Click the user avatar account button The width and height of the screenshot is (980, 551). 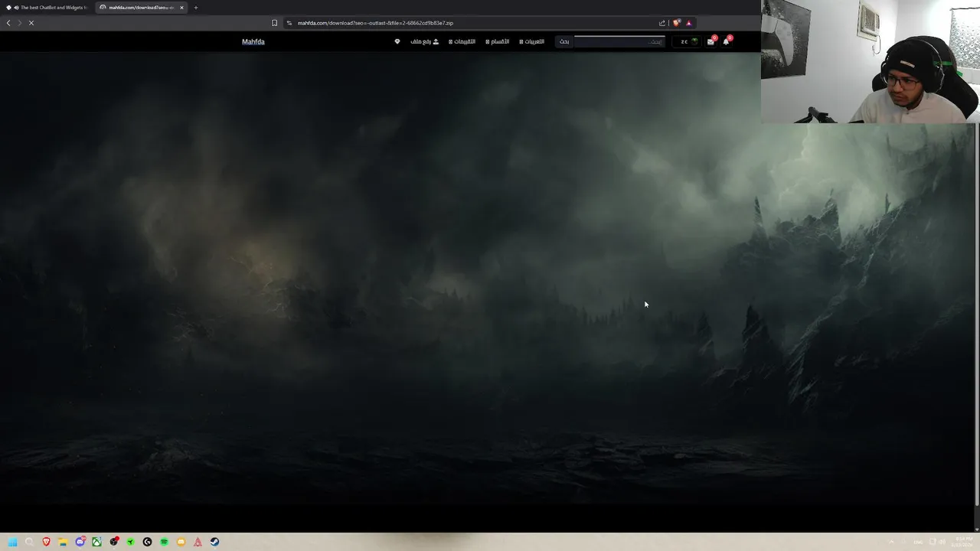tap(686, 41)
